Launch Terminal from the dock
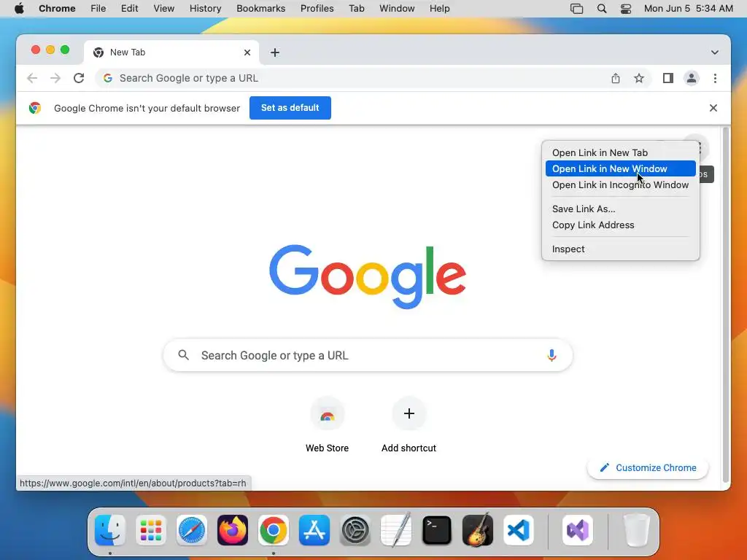 (437, 530)
